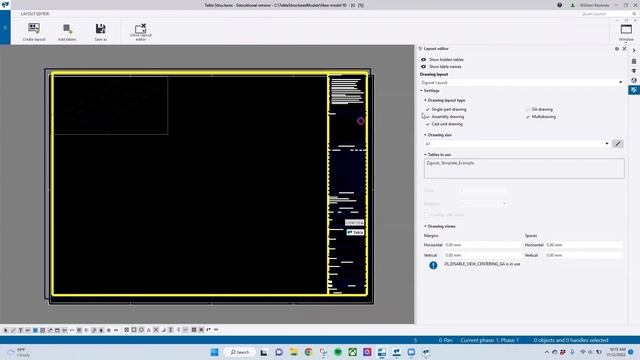
Task: Open the taskbar clock and date
Action: 616,352
